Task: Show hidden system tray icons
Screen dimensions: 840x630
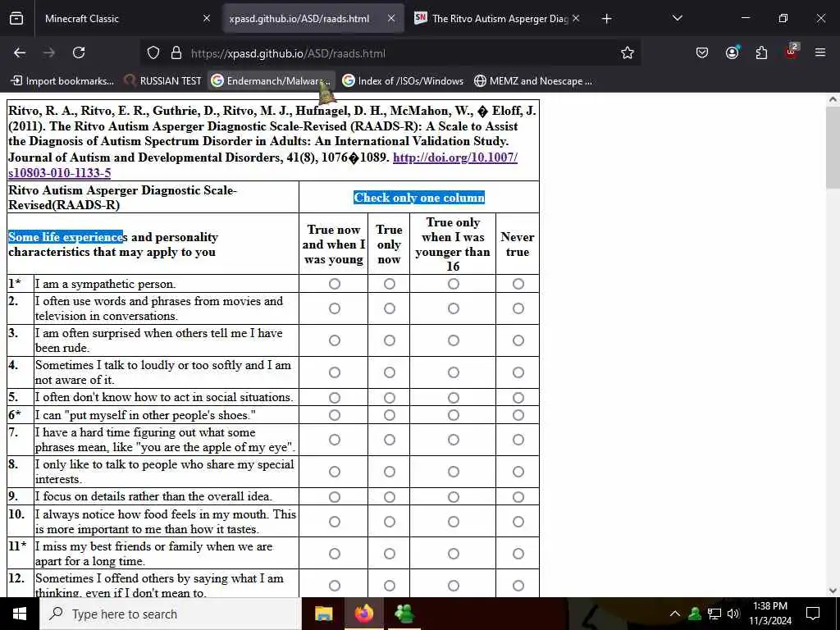Action: (675, 614)
